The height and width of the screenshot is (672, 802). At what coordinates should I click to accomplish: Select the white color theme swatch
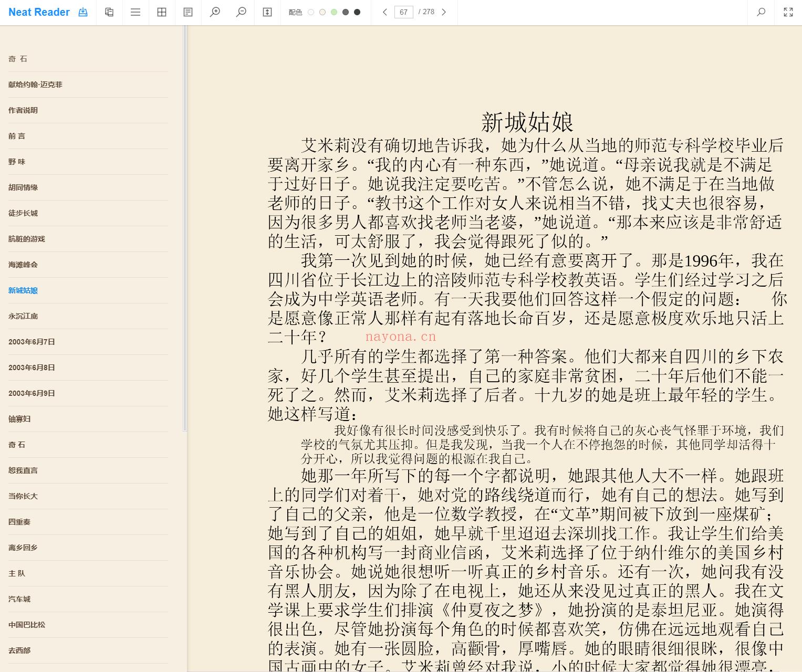(311, 12)
